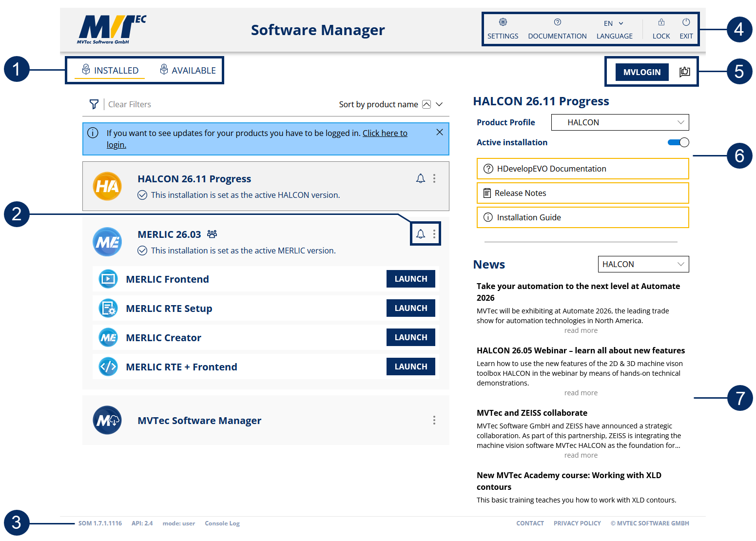The width and height of the screenshot is (756, 541).
Task: Open the filter funnel icon
Action: [x=94, y=104]
